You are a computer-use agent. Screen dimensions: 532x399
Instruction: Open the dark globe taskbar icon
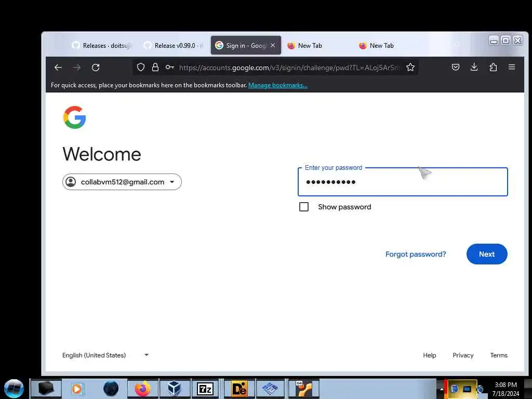111,389
